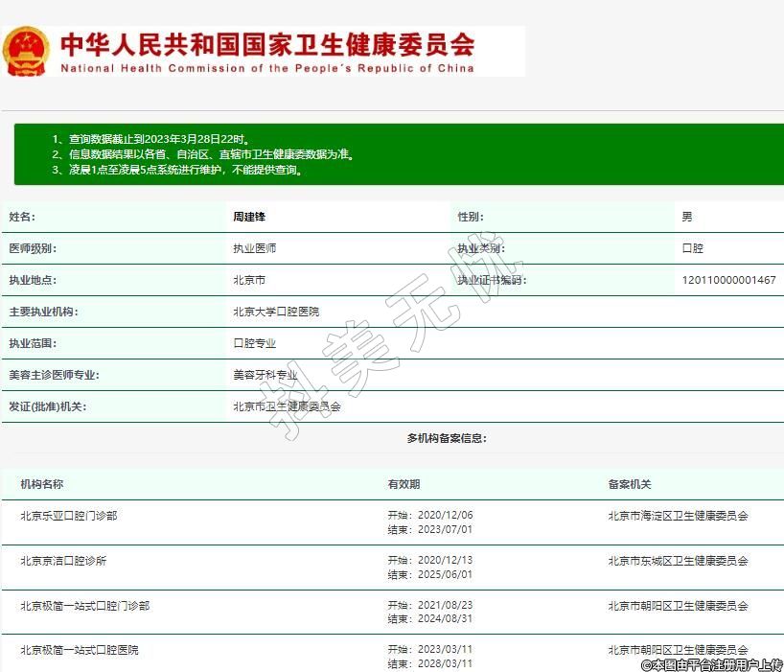Select the gender value 男
Image resolution: width=784 pixels, height=672 pixels.
click(x=686, y=217)
